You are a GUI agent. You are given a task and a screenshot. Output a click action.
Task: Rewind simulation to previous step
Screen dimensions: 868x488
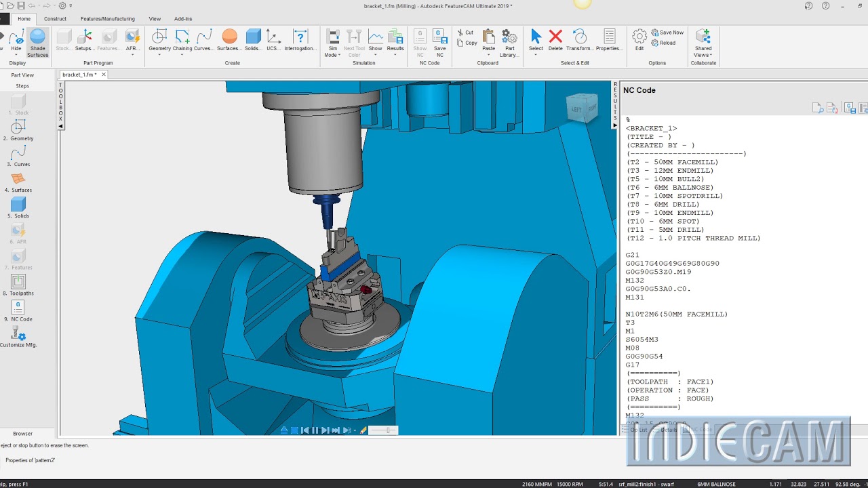coord(304,430)
